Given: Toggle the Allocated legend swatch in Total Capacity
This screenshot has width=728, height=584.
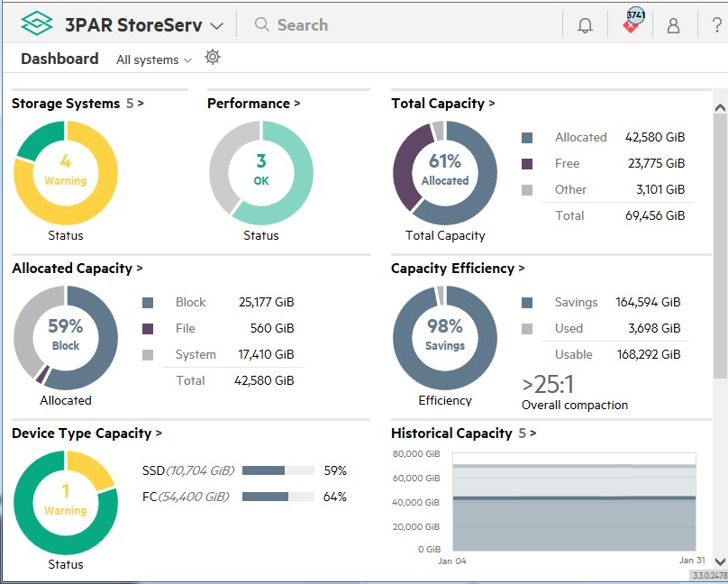Looking at the screenshot, I should coord(528,137).
